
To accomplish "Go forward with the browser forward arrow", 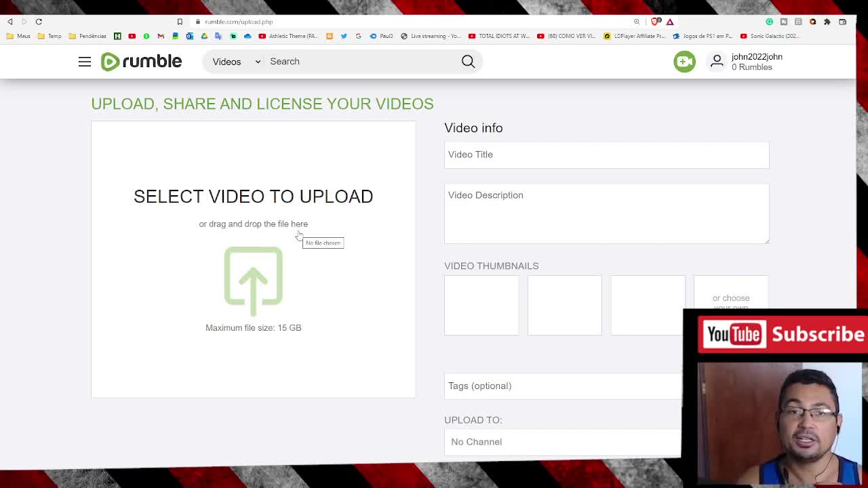I will pyautogui.click(x=24, y=22).
